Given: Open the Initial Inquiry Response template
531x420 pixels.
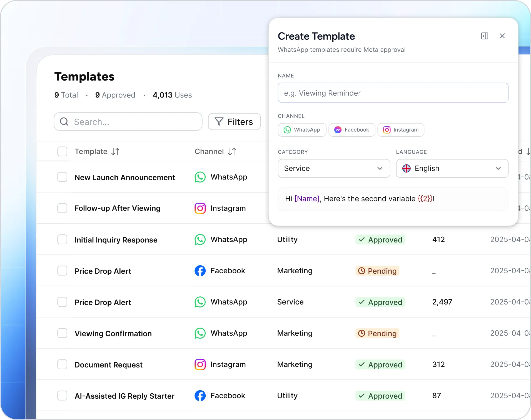Looking at the screenshot, I should (116, 240).
